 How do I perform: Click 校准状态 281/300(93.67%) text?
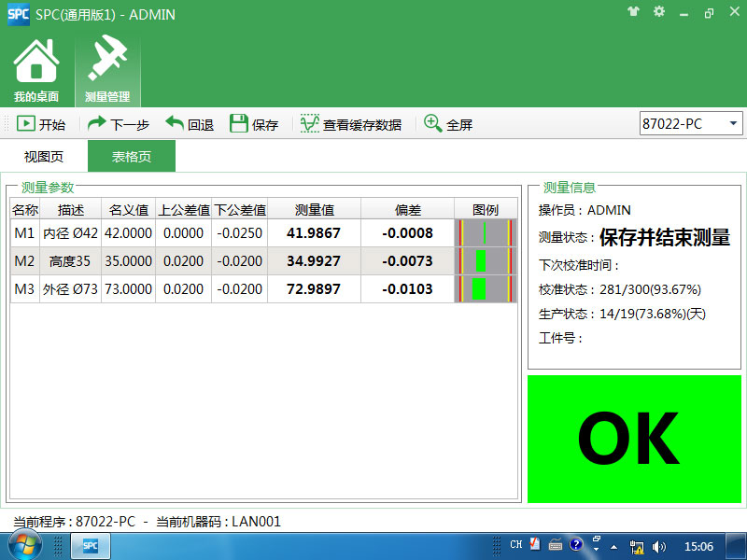point(620,289)
